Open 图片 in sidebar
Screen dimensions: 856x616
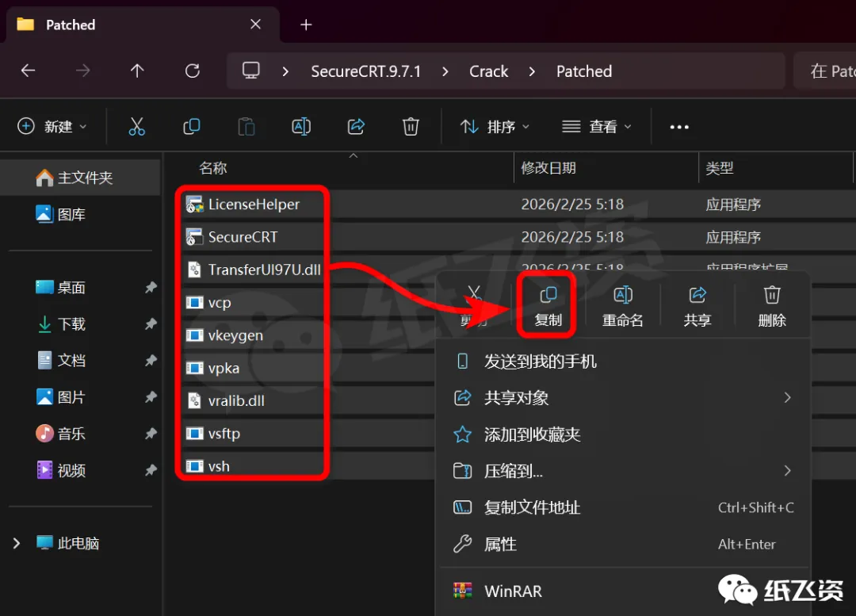pos(71,397)
